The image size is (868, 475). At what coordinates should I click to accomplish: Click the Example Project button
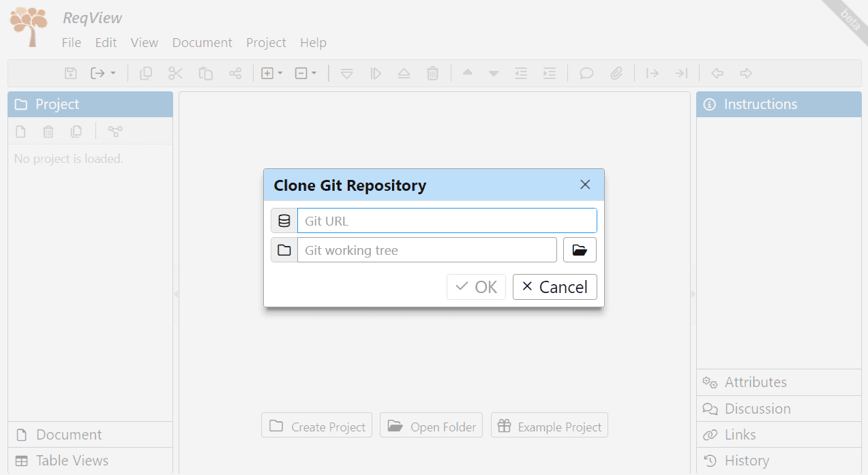pos(550,426)
